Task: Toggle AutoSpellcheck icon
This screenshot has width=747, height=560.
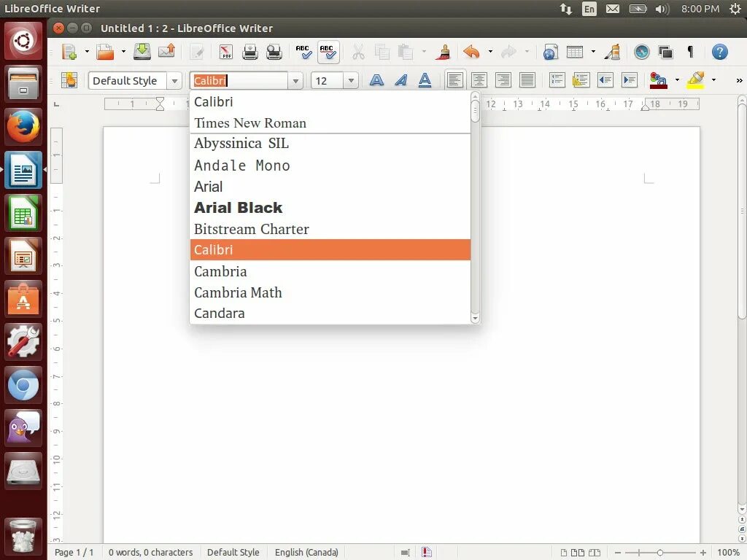Action: [328, 52]
